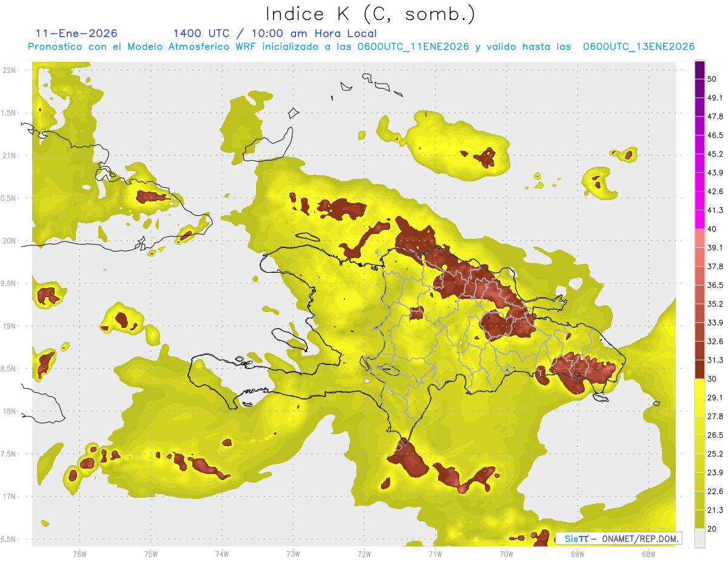Screen dimensions: 728x562
Task: Click the latitude label '17N'
Action: pyautogui.click(x=9, y=497)
